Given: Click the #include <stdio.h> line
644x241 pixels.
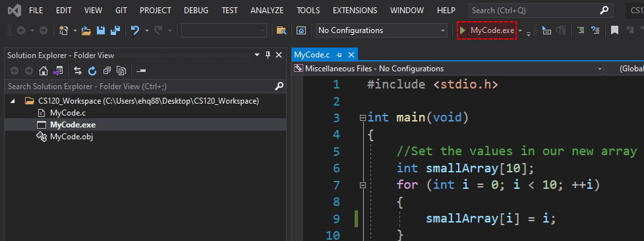Looking at the screenshot, I should (x=432, y=85).
